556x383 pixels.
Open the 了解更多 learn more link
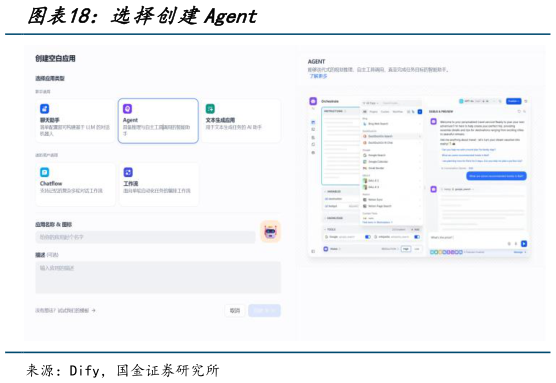pos(318,76)
